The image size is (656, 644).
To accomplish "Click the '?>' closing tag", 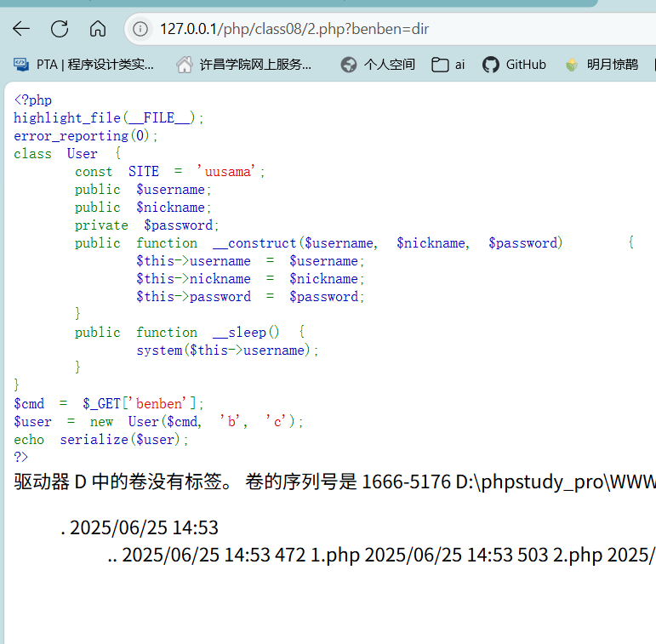I will 21,457.
